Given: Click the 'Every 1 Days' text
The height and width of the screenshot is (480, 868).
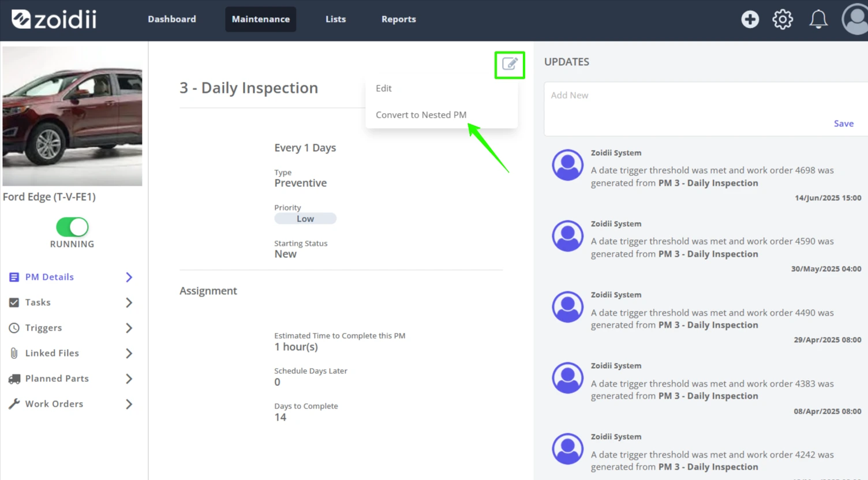Looking at the screenshot, I should [305, 148].
